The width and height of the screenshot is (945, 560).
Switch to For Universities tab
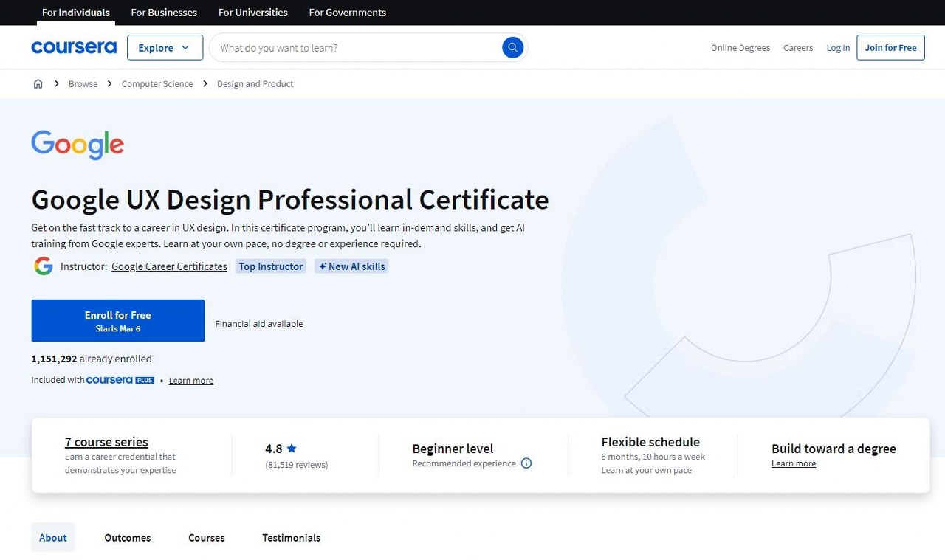253,13
